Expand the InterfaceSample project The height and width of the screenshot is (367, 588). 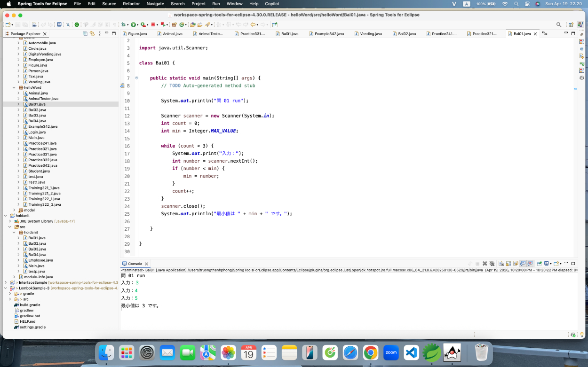(x=6, y=282)
